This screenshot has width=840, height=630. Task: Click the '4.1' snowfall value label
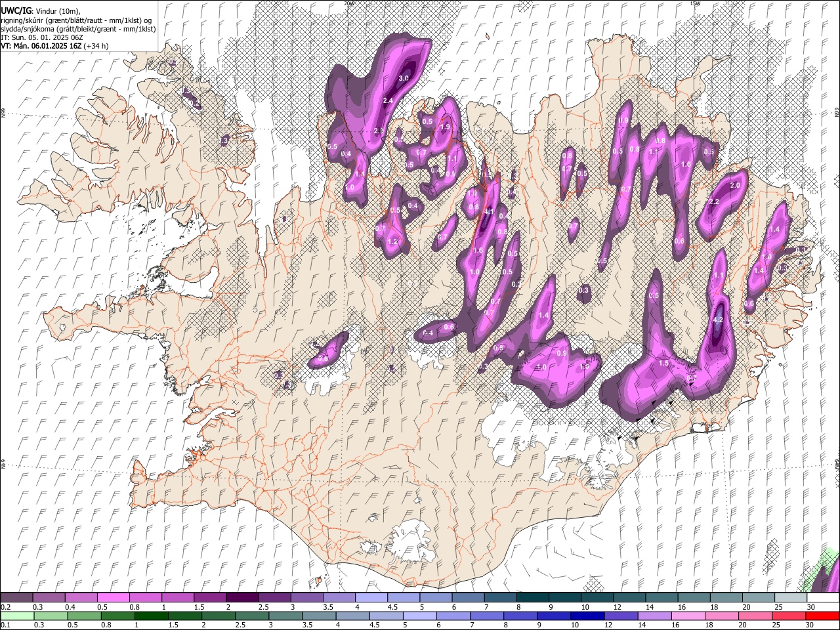[488, 212]
